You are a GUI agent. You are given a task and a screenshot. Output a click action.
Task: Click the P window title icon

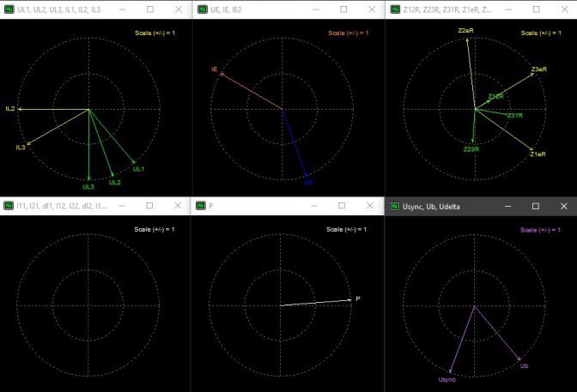point(201,206)
